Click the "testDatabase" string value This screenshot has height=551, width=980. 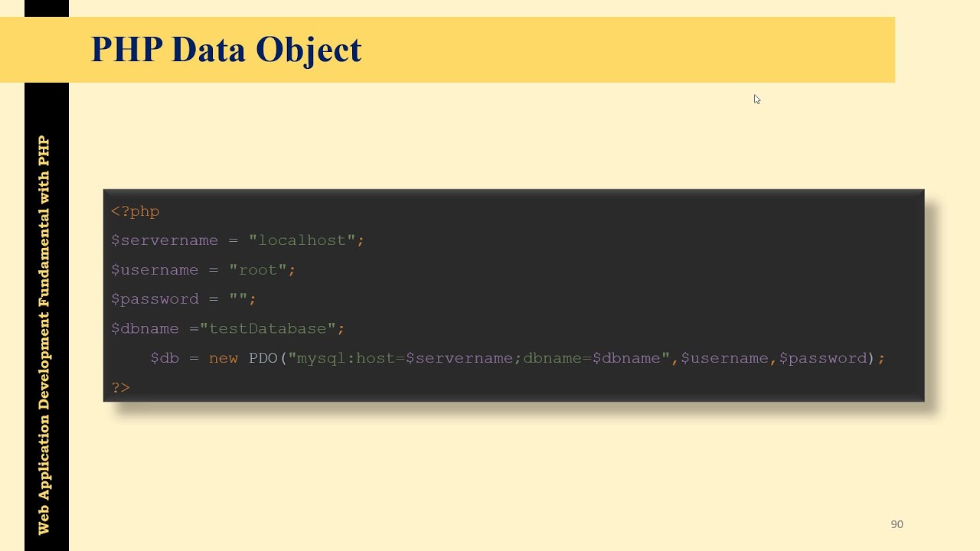coord(268,328)
